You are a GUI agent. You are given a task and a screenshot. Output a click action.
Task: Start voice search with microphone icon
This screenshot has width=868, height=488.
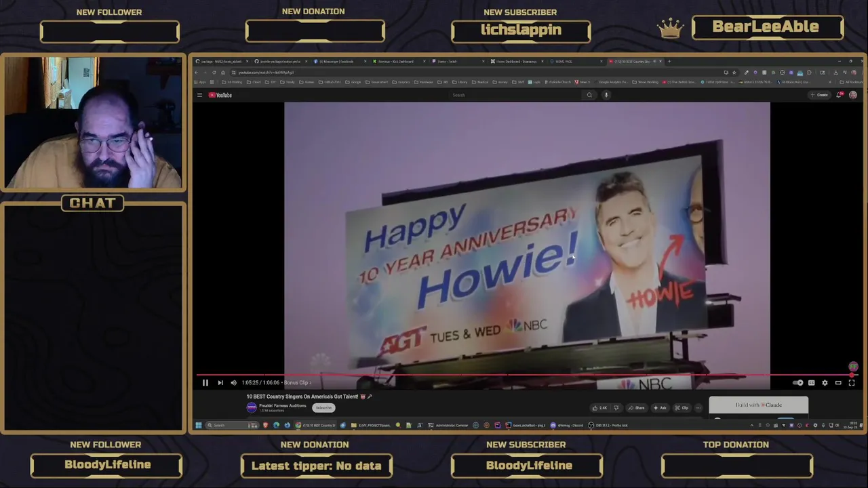pos(606,95)
